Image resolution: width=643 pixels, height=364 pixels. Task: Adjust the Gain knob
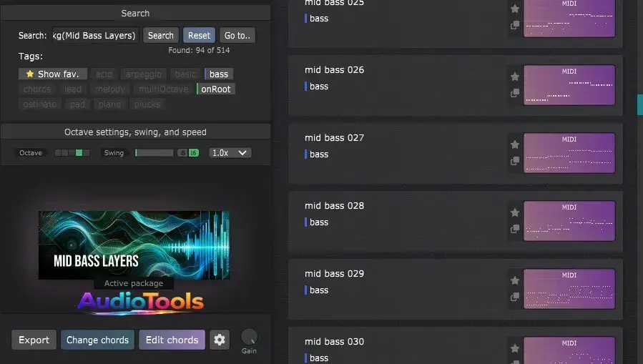[x=249, y=338]
